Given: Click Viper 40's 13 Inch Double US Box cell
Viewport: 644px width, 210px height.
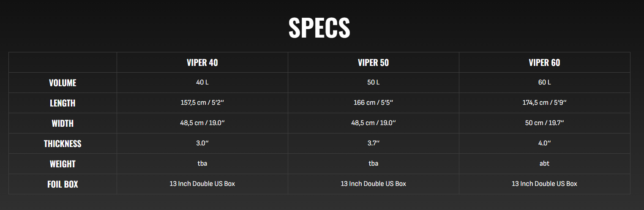Looking at the screenshot, I should coord(202,184).
